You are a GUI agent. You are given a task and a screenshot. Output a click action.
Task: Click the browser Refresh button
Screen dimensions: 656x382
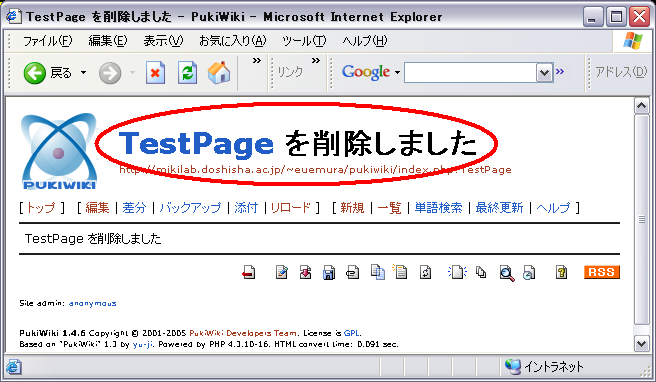187,73
